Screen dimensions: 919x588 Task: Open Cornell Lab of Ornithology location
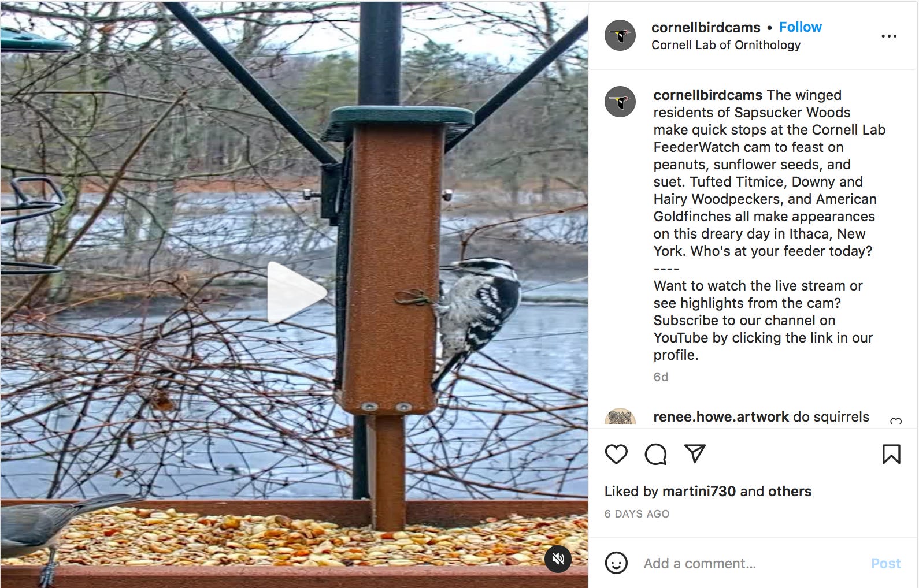tap(726, 45)
